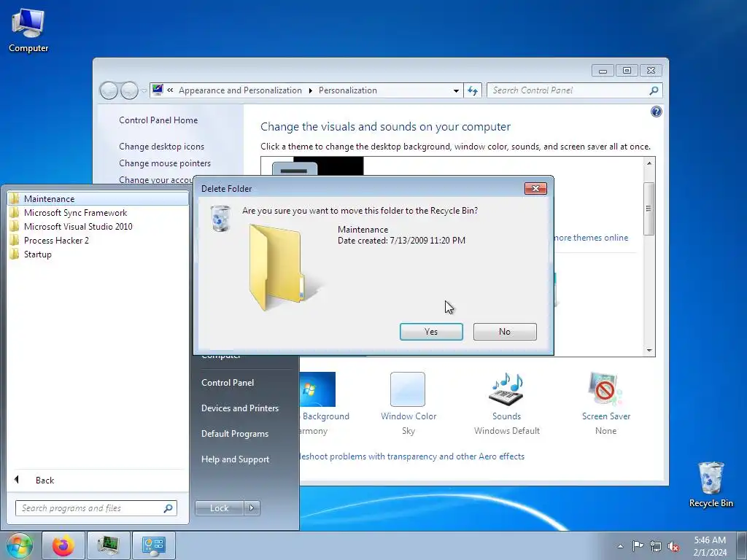This screenshot has height=560, width=747.
Task: Click the Windows Start orb
Action: pos(19,545)
